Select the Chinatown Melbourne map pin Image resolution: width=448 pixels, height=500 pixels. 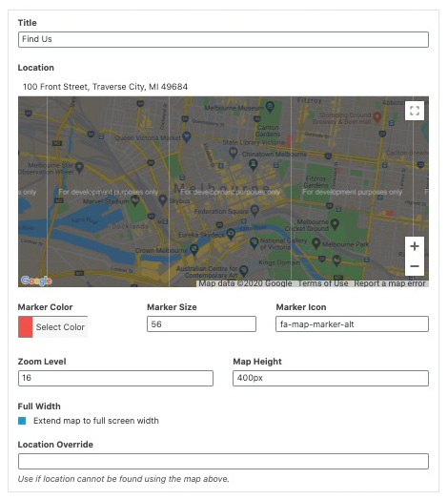[254, 164]
